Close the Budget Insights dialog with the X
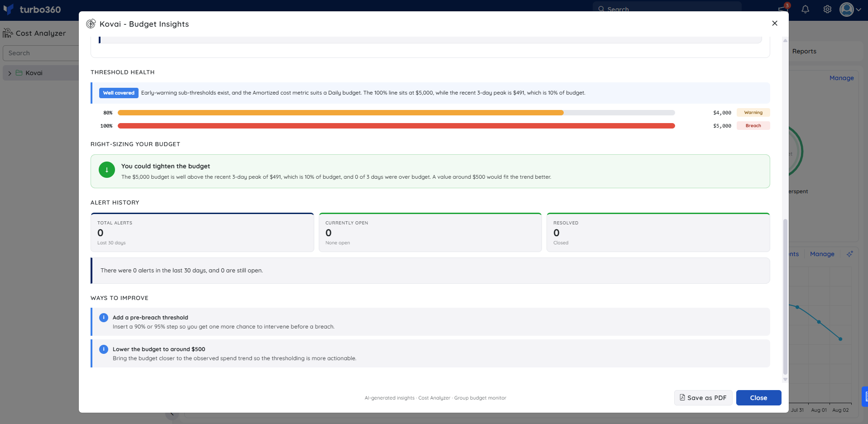This screenshot has height=424, width=868. tap(775, 23)
